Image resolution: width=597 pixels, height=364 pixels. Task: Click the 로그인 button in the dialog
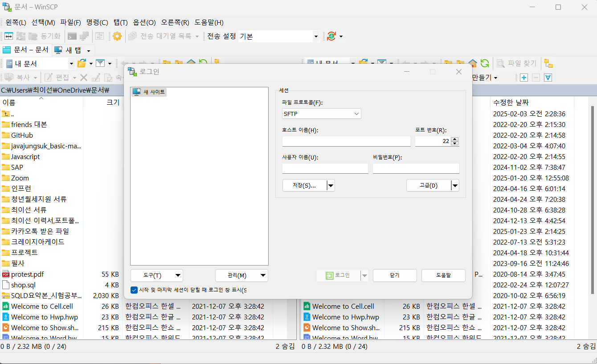(338, 275)
